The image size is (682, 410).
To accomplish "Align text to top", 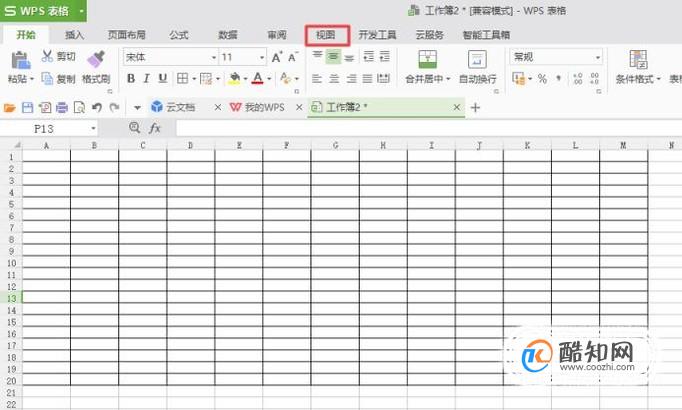I will click(318, 56).
